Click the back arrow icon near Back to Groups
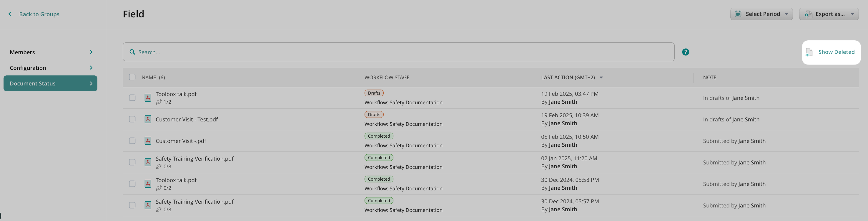The height and width of the screenshot is (221, 868). [x=10, y=14]
